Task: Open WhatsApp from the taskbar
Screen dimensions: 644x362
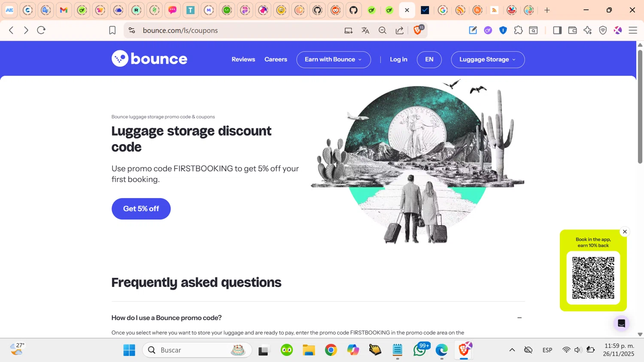Action: click(x=419, y=350)
